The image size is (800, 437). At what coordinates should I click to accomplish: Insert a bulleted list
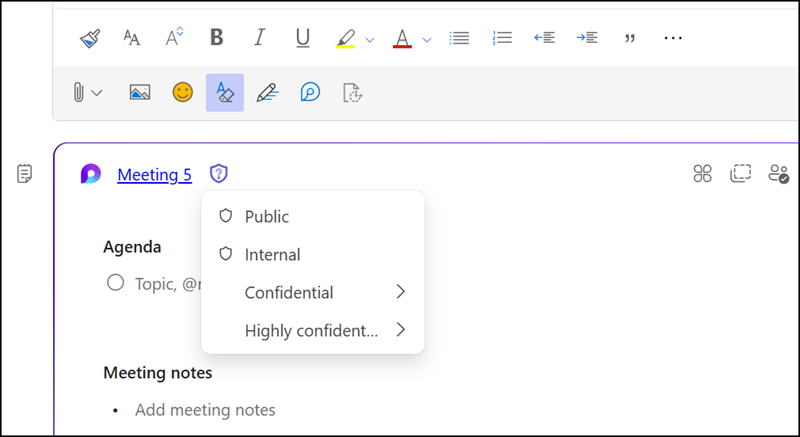coord(459,38)
